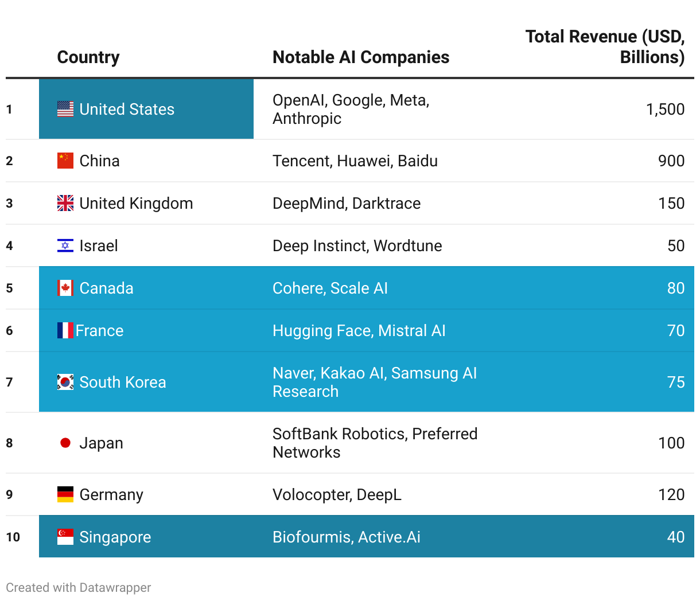Image resolution: width=700 pixels, height=601 pixels.
Task: Click the Volocopter, DeepL cell
Action: 337,494
